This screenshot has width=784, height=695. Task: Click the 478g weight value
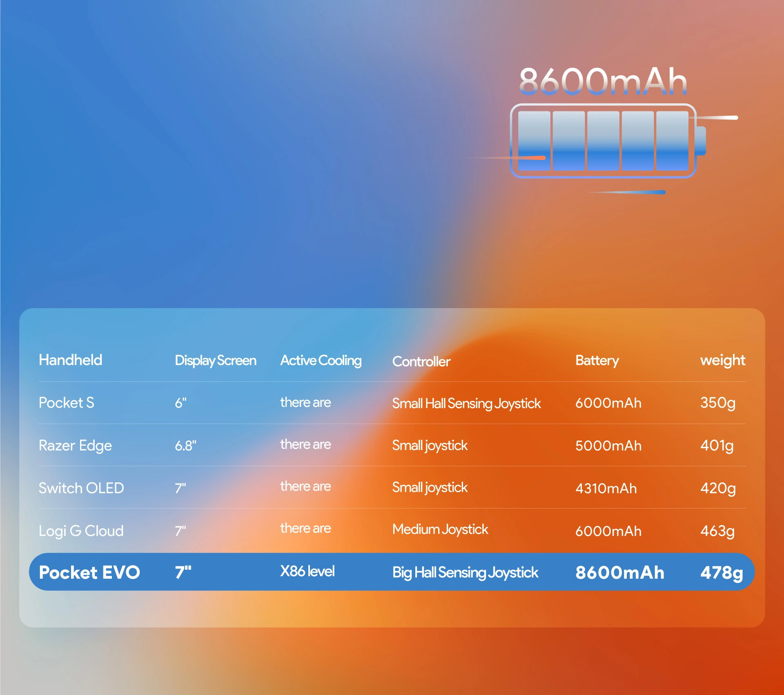pos(722,572)
